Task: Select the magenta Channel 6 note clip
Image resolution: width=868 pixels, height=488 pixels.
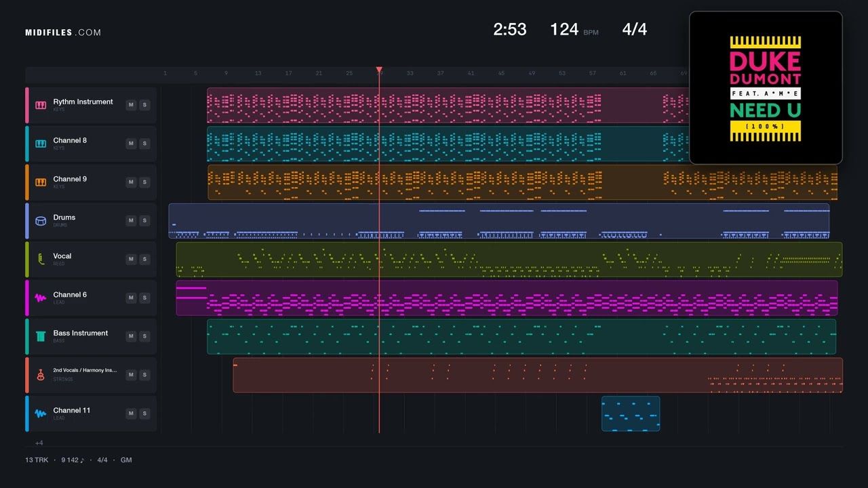Action: (507, 298)
